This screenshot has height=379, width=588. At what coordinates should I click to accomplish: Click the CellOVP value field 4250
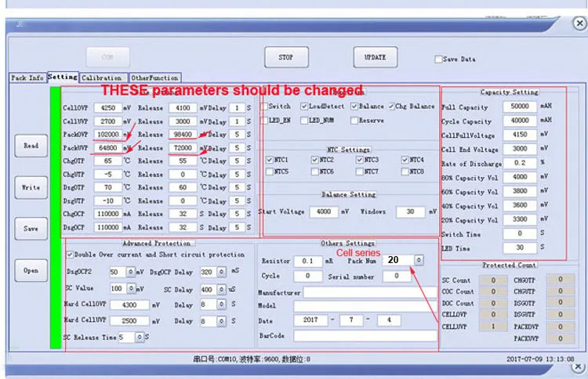tap(108, 108)
